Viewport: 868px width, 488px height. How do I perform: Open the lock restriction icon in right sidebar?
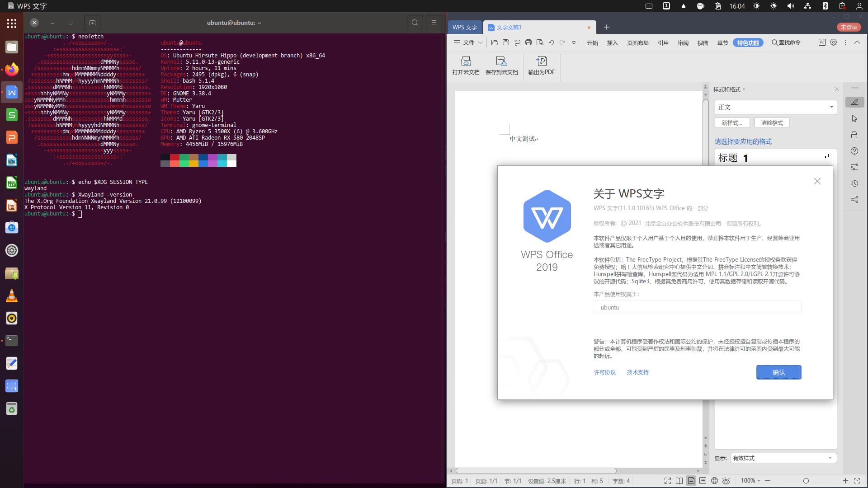854,135
